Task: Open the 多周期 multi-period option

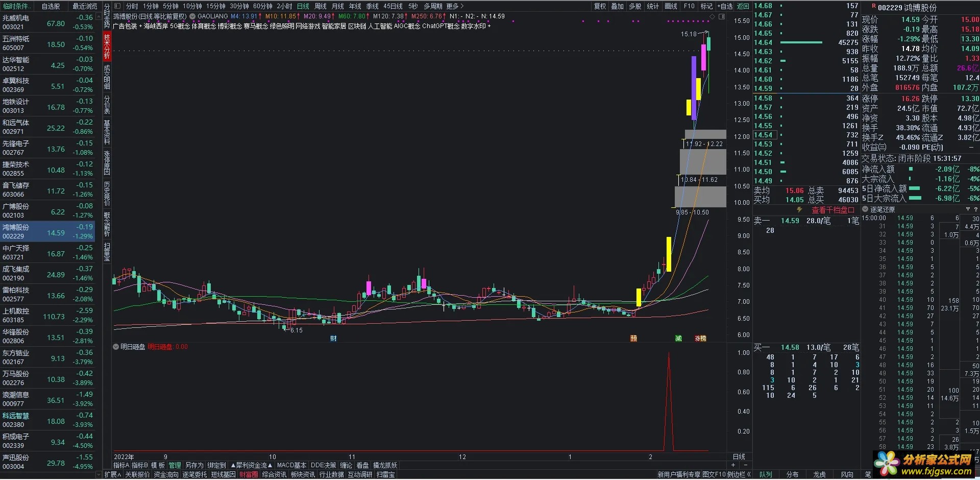Action: (x=433, y=6)
